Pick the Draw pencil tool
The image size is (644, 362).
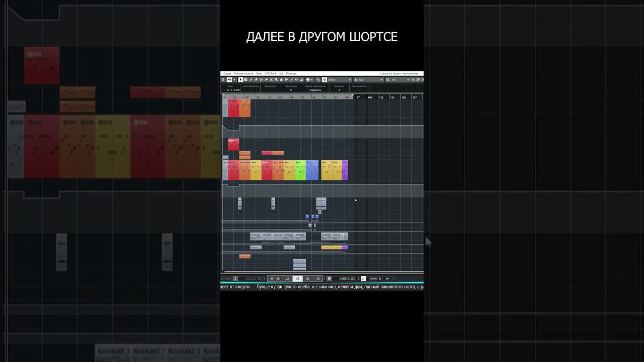click(251, 79)
